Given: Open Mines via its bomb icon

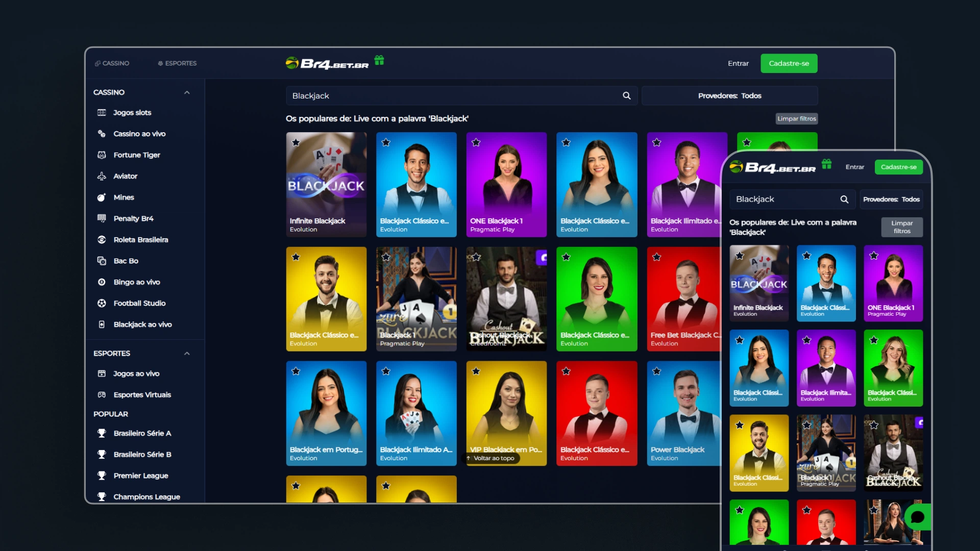Looking at the screenshot, I should 102,197.
